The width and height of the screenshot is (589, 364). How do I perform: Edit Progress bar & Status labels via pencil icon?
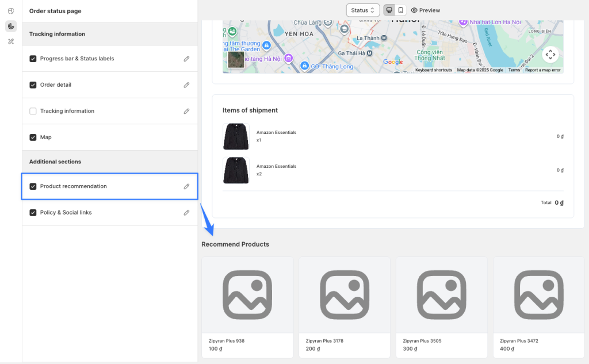186,59
